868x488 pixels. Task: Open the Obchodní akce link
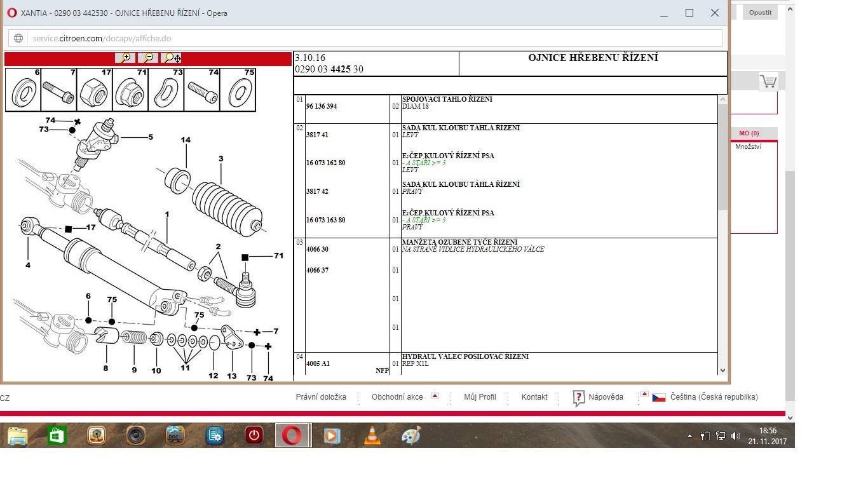click(397, 396)
